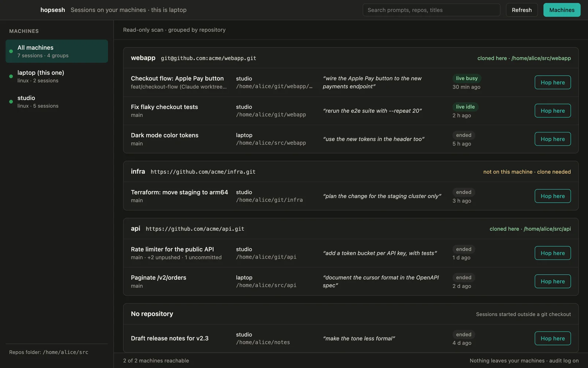Screen dimensions: 588x368
Task: Click 'cloned here · /home/alice/src/webapp' label
Action: (x=524, y=58)
